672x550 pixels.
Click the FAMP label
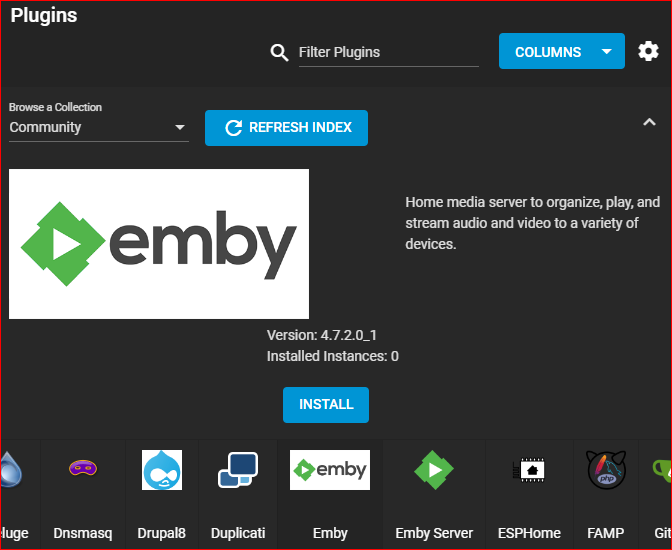click(606, 533)
